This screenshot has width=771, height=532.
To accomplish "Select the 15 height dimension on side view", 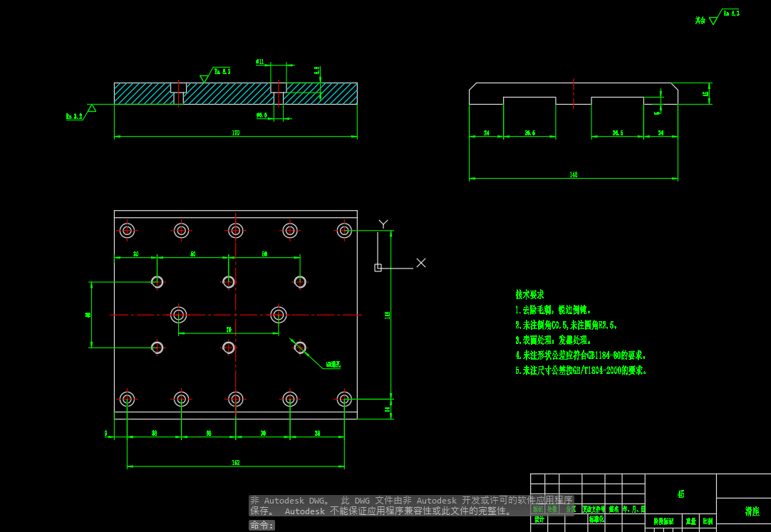I will tap(706, 94).
